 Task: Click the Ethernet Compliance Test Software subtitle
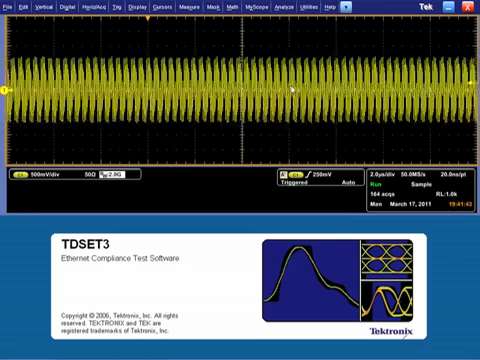click(x=120, y=258)
